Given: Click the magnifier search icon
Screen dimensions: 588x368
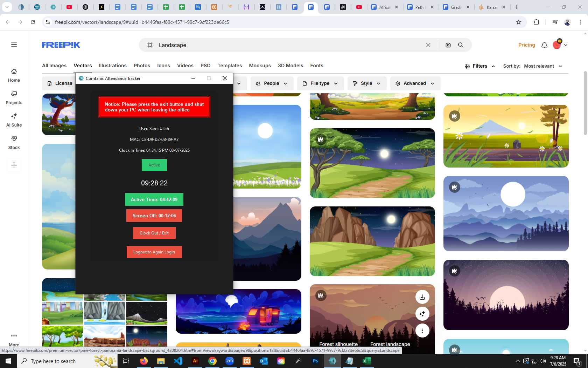Looking at the screenshot, I should tap(461, 45).
